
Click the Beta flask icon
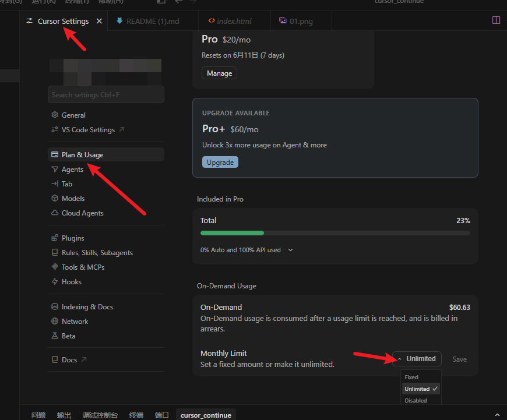tap(55, 336)
